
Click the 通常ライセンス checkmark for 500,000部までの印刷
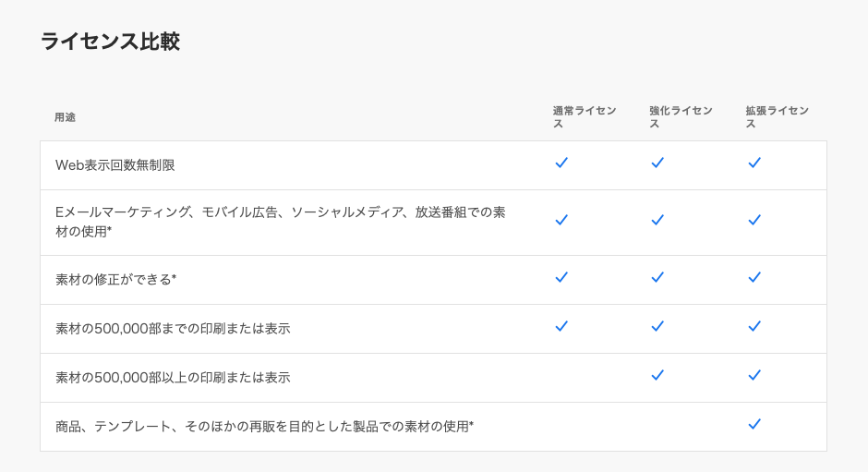(561, 326)
